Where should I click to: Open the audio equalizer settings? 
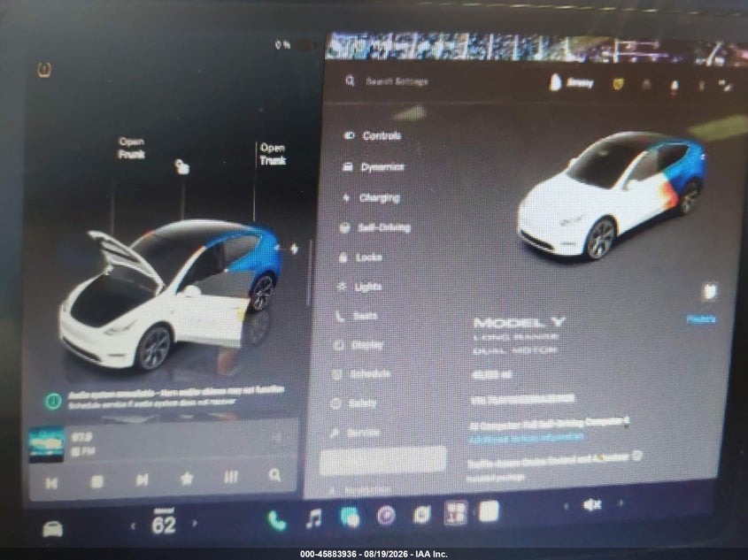pos(231,477)
